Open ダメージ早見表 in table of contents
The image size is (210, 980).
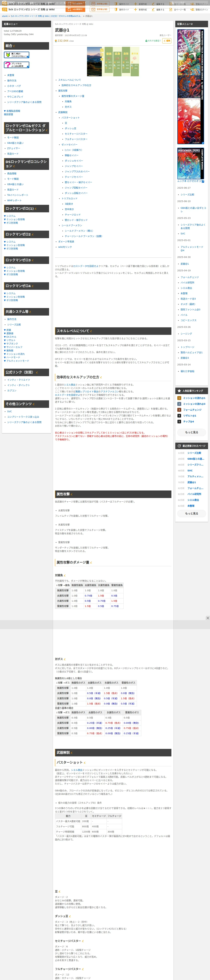coord(66,242)
